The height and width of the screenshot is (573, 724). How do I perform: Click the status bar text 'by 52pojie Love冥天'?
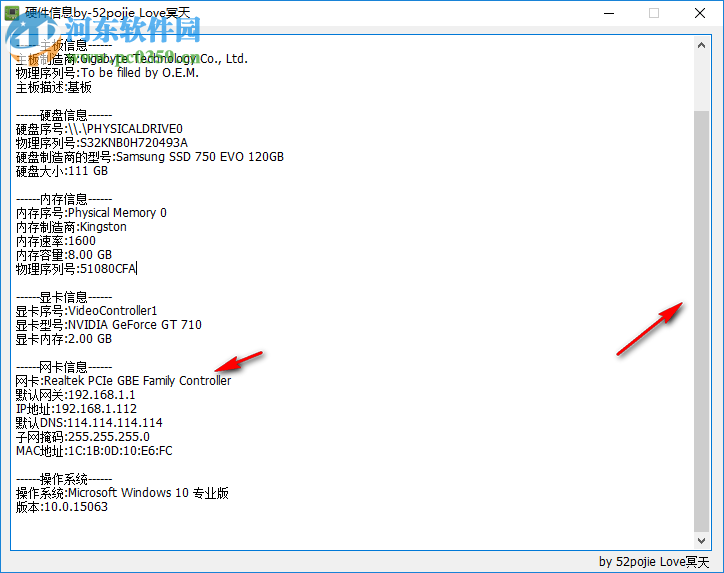point(654,562)
